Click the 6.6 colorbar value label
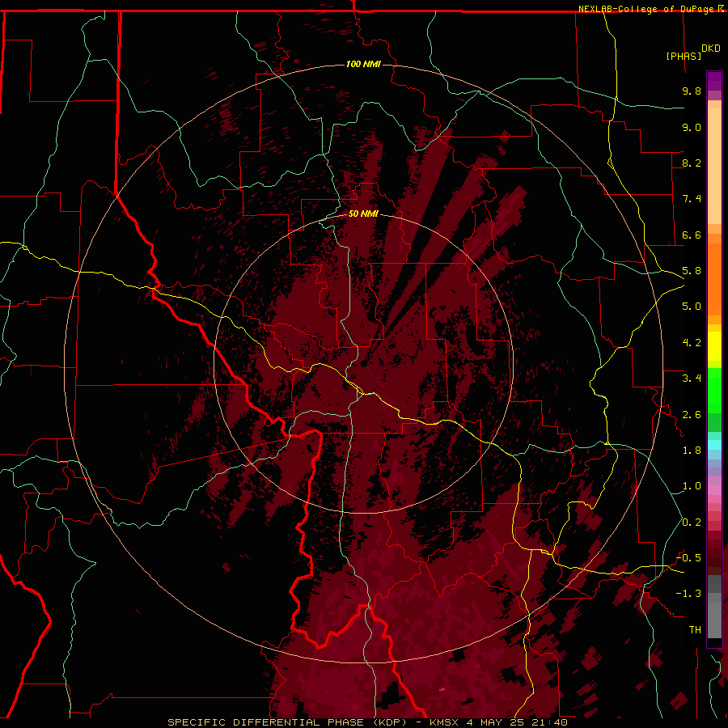 [692, 235]
